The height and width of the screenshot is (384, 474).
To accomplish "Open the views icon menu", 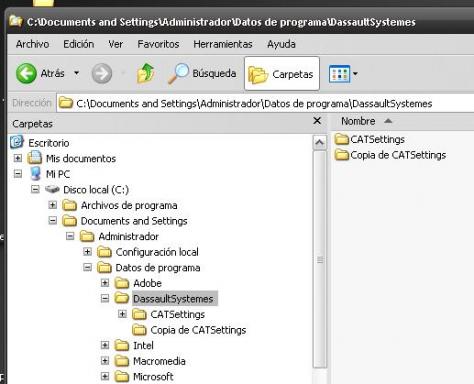I will coord(339,74).
